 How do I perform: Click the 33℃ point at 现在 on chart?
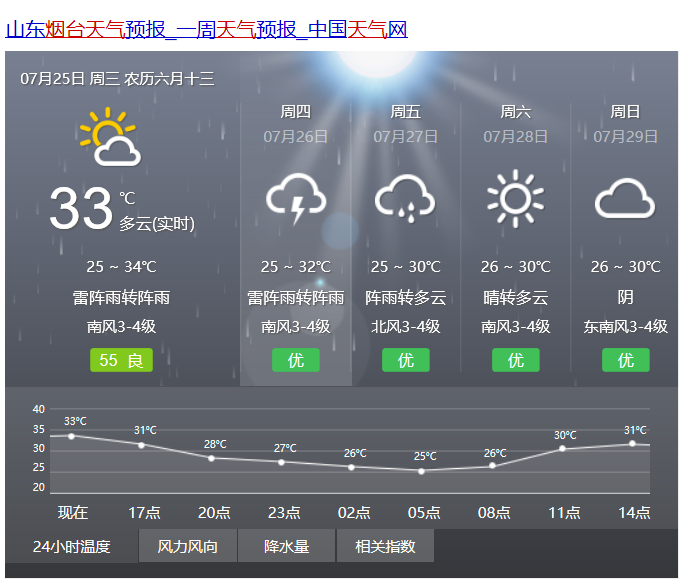coord(71,436)
